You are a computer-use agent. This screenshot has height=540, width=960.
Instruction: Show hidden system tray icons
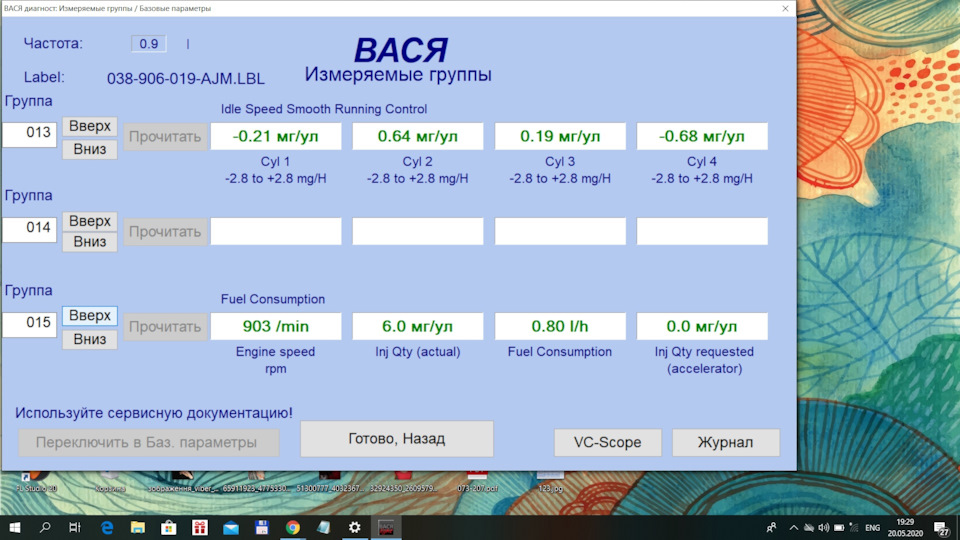coord(793,527)
